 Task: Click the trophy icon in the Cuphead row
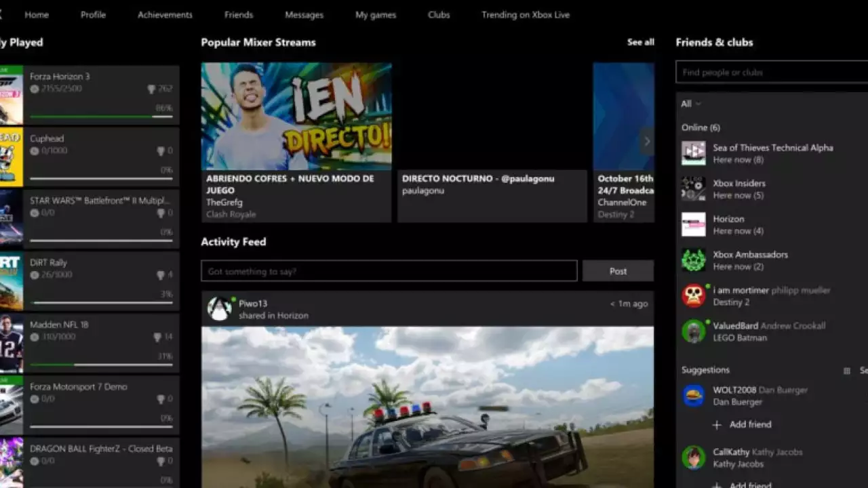point(161,151)
